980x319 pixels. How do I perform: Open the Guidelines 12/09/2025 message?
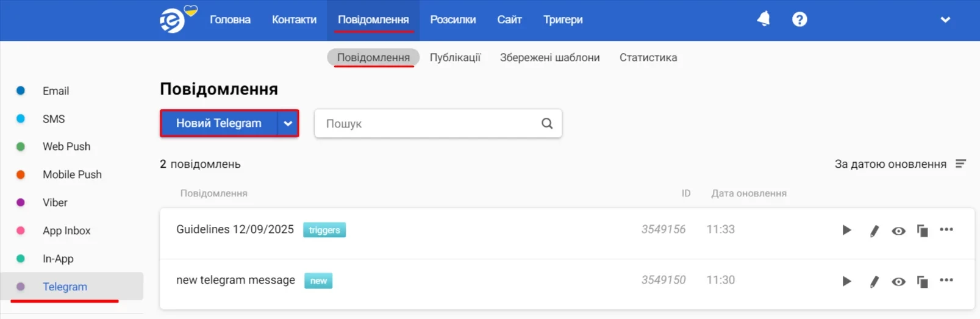[x=235, y=229]
